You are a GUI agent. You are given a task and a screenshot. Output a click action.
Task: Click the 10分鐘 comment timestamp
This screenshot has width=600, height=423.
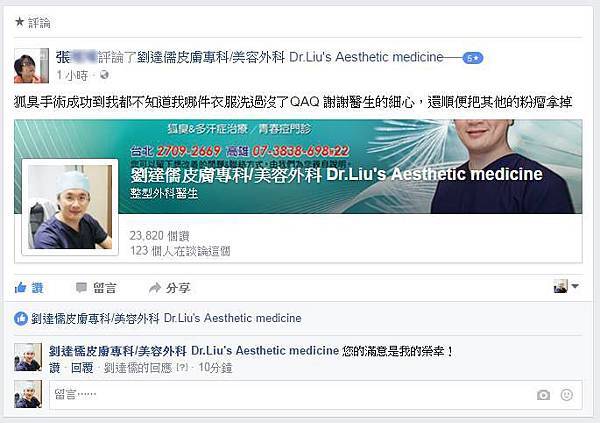tap(215, 368)
